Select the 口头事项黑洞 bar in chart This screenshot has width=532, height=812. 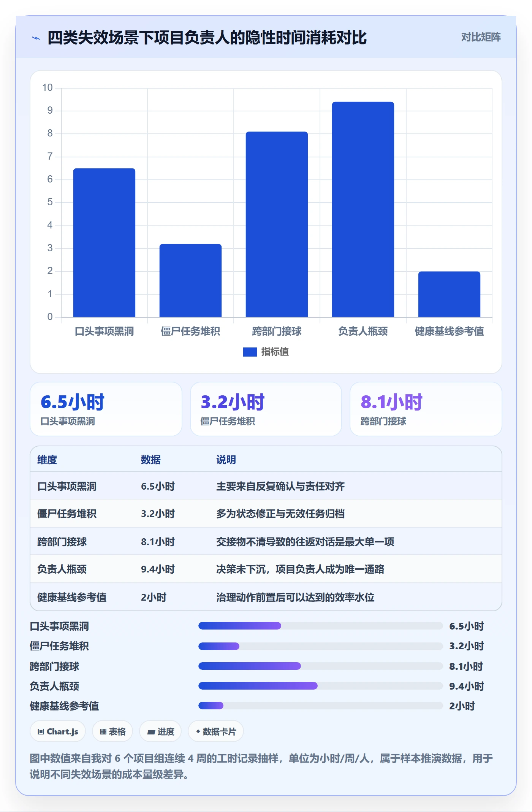click(x=104, y=243)
